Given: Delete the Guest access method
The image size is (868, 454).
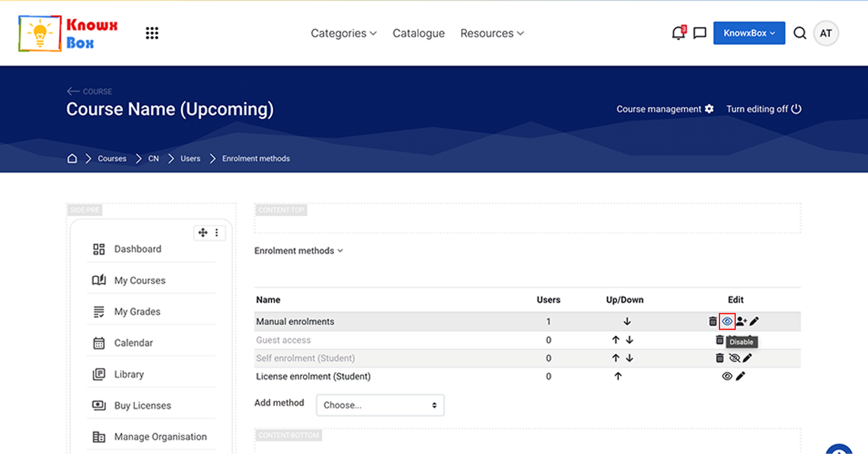Looking at the screenshot, I should coord(719,340).
